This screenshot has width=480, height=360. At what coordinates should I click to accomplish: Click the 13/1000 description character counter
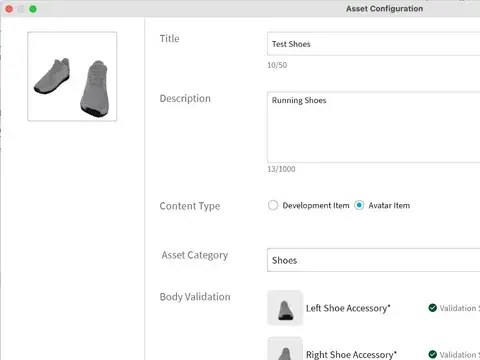click(x=281, y=169)
